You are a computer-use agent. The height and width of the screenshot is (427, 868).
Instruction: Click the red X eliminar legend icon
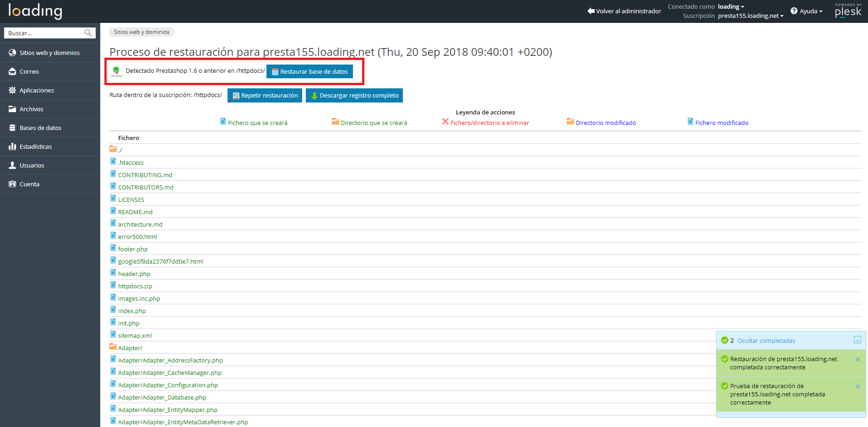coord(445,121)
